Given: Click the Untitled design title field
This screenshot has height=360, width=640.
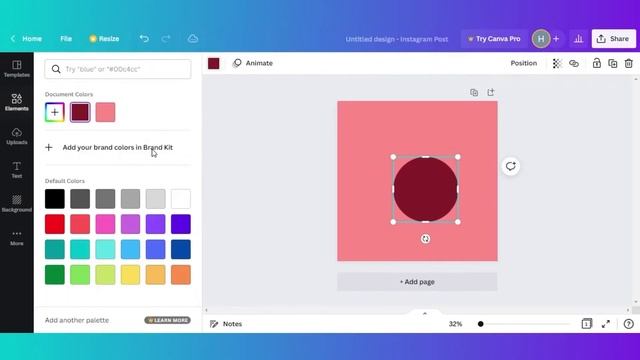Looking at the screenshot, I should [x=397, y=39].
